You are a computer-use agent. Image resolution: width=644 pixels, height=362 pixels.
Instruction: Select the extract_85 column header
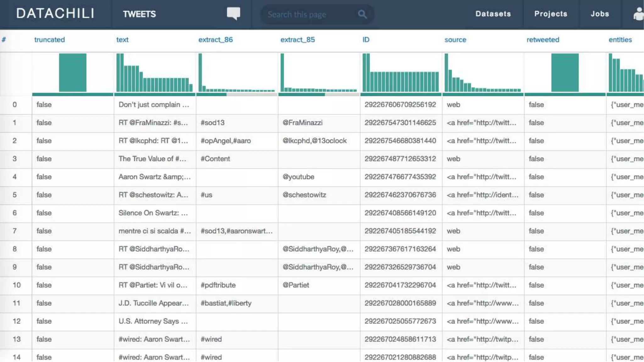click(x=297, y=40)
